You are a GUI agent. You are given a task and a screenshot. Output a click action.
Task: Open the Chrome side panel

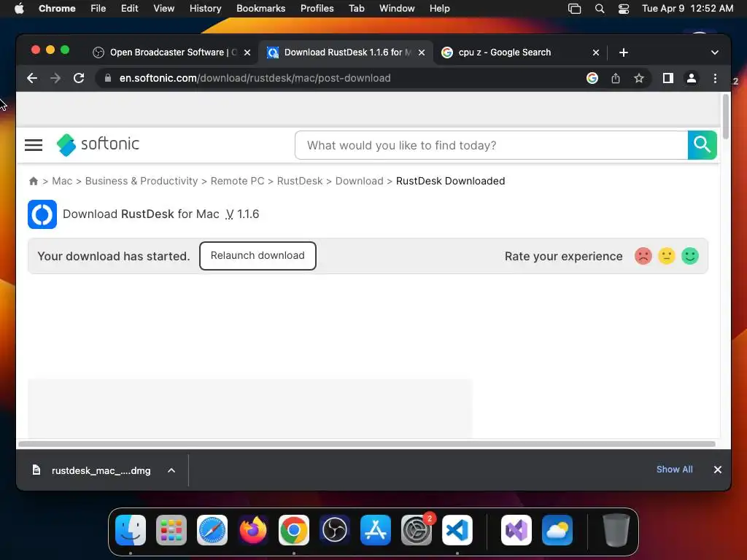[668, 78]
